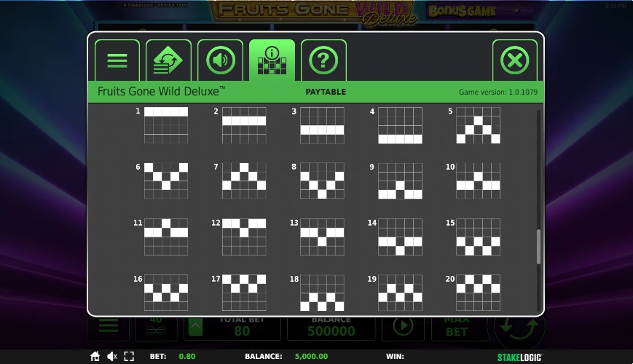633x364 pixels.
Task: Unmute sound via bottom bar speaker icon
Action: pyautogui.click(x=112, y=356)
